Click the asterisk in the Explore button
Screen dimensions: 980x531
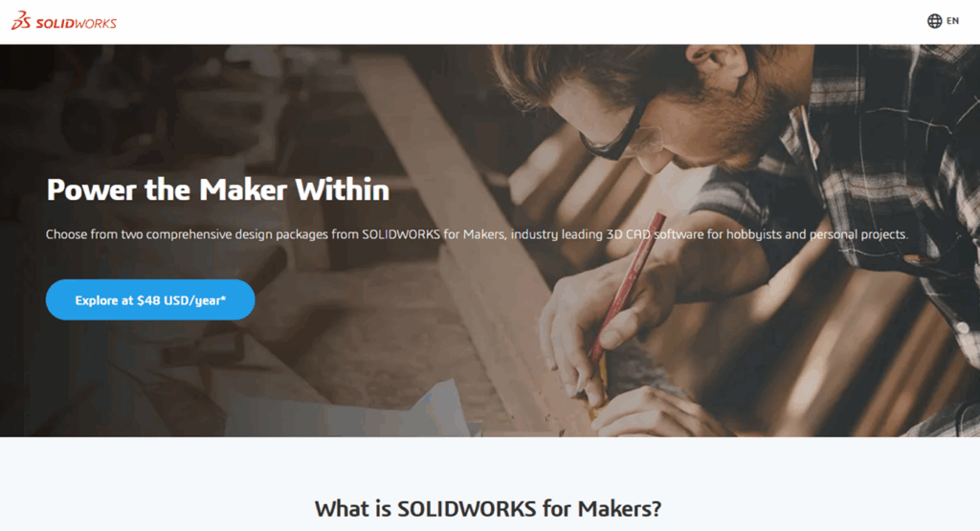click(223, 298)
